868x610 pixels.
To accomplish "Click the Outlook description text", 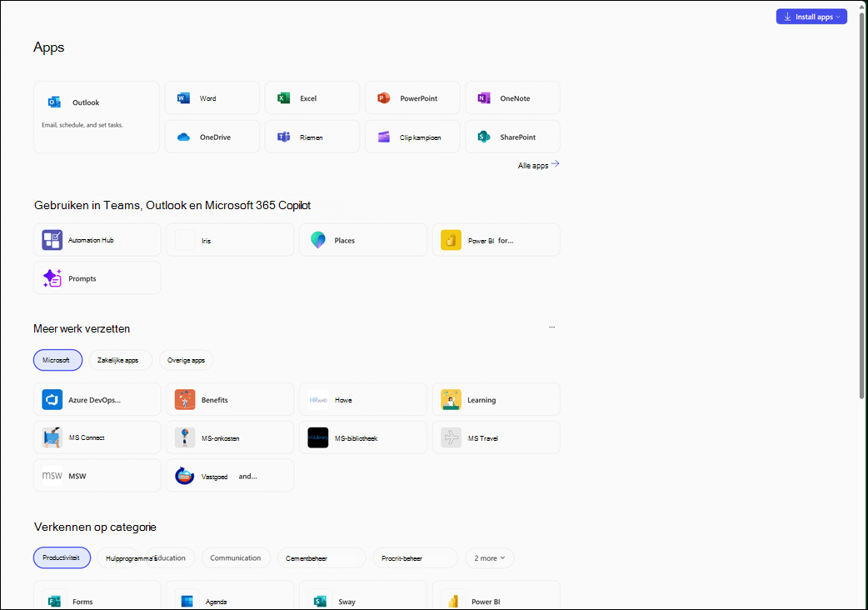I will 82,125.
